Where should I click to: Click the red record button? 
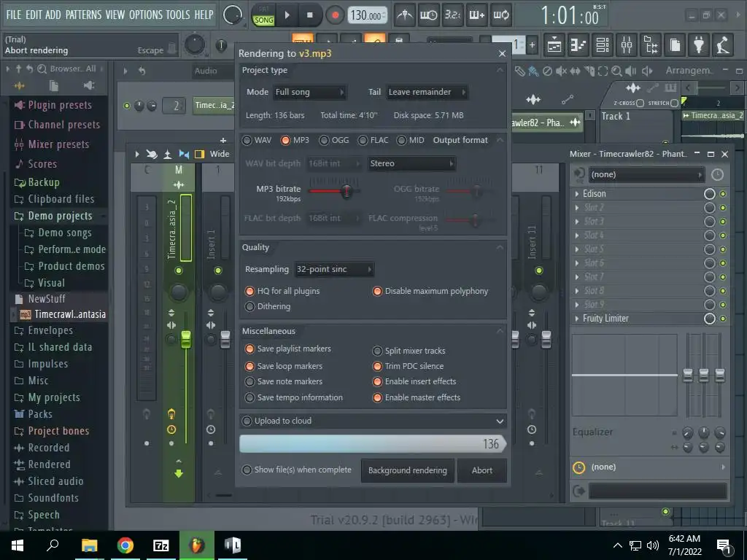click(x=335, y=15)
